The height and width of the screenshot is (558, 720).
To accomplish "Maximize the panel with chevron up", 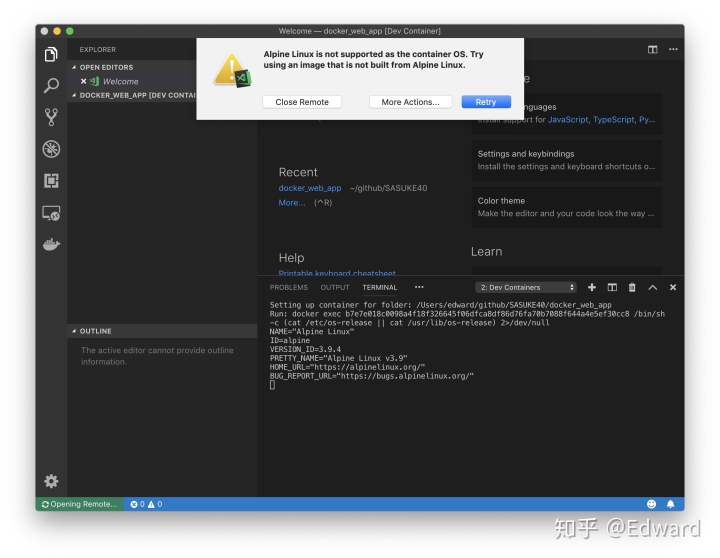I will point(652,287).
